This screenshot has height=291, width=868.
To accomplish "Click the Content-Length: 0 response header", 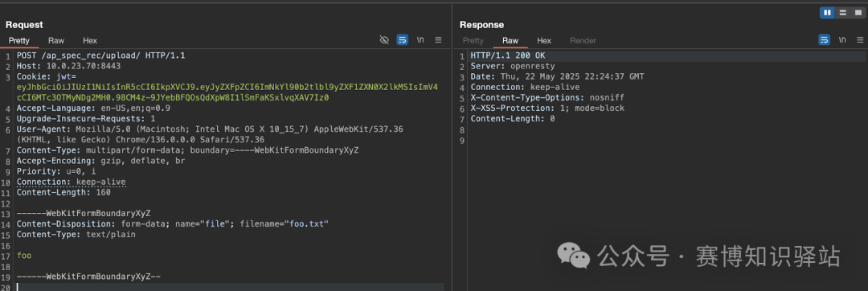I will point(513,119).
